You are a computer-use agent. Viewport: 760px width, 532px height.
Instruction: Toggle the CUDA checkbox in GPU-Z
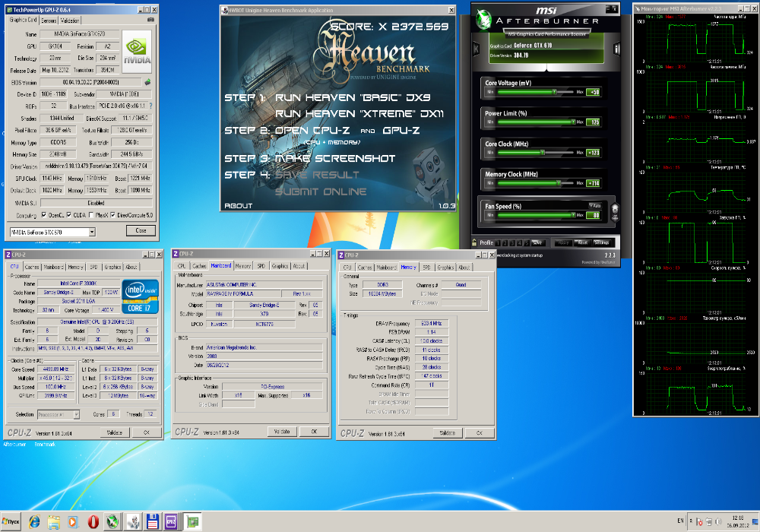[69, 215]
